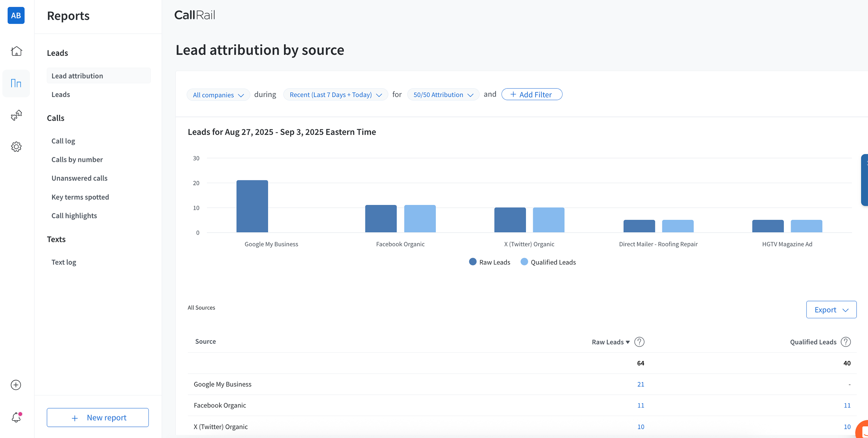The width and height of the screenshot is (868, 438).
Task: Expand the All companies dropdown
Action: (218, 95)
